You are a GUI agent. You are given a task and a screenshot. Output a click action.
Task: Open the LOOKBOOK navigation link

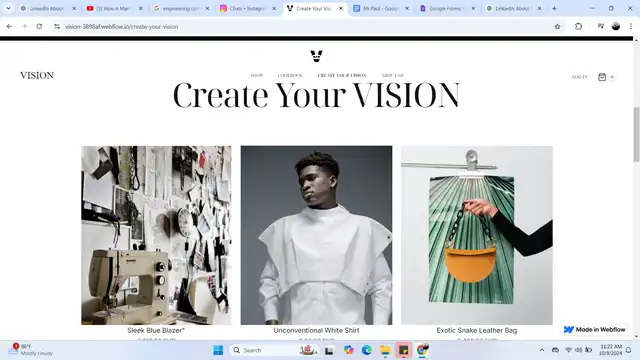pyautogui.click(x=290, y=76)
